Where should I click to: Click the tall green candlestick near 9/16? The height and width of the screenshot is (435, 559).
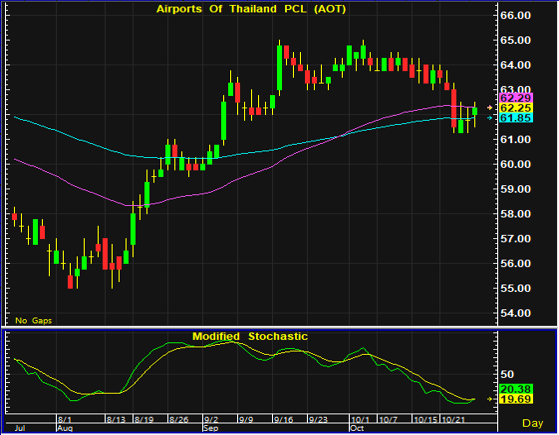(x=280, y=68)
